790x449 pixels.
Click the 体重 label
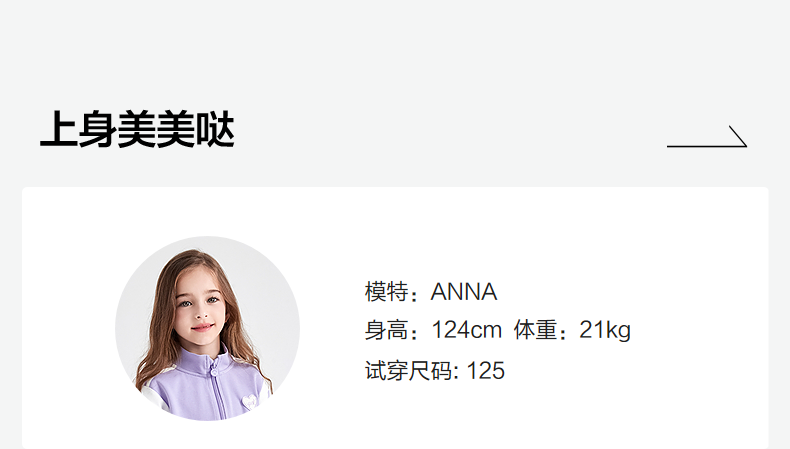[x=535, y=331]
